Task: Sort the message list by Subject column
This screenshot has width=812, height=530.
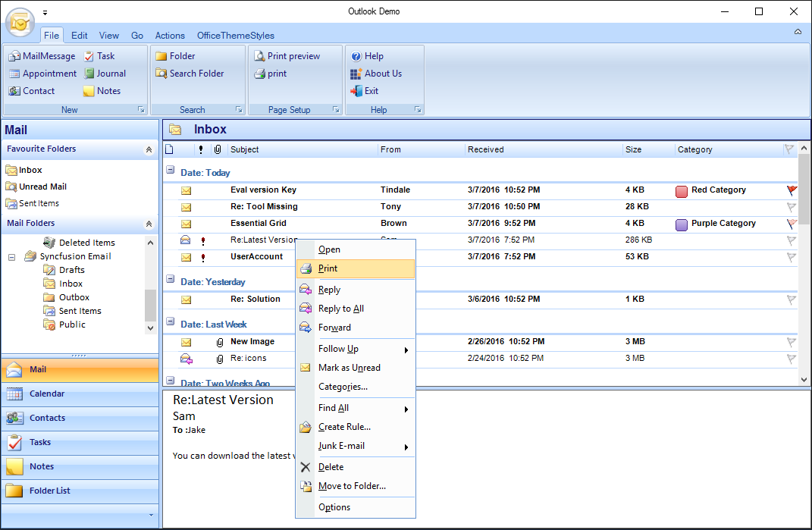Action: pos(302,149)
